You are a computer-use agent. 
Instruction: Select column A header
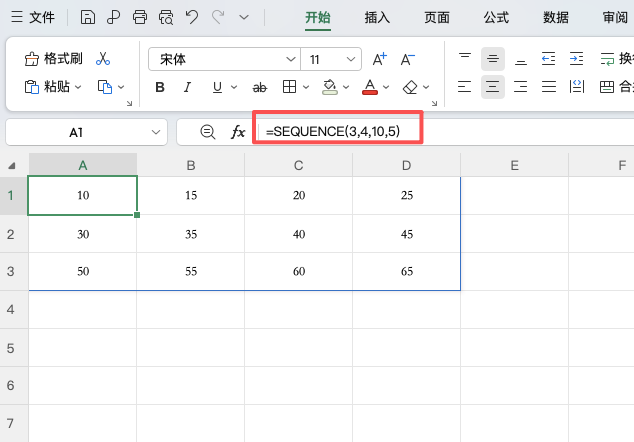pyautogui.click(x=83, y=165)
